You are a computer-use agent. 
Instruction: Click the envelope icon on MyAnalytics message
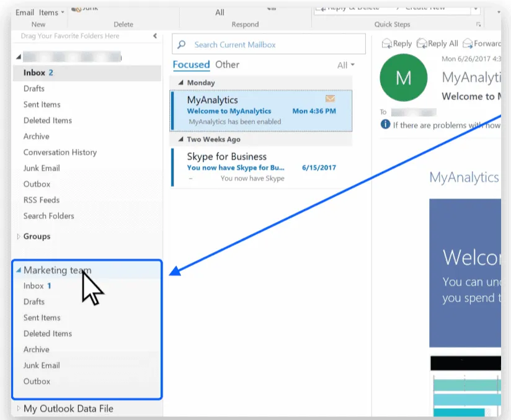tap(330, 99)
